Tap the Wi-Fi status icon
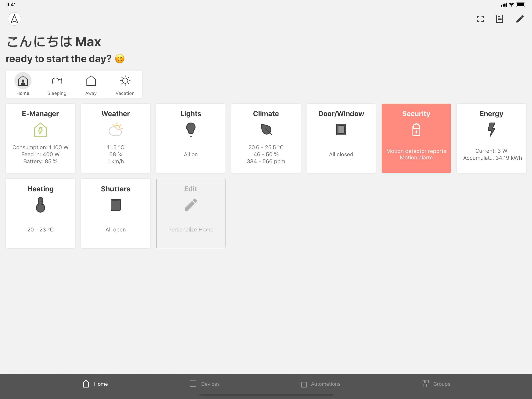The width and height of the screenshot is (532, 399). (512, 4)
